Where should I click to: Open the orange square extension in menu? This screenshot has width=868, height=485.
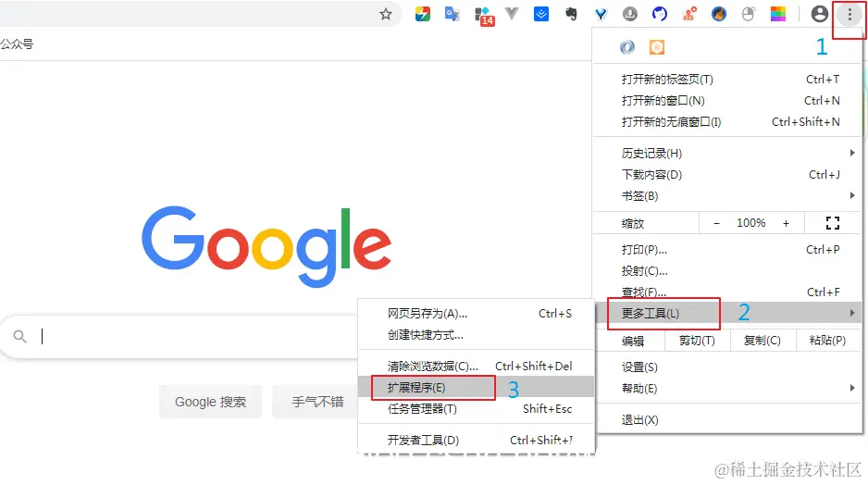point(657,47)
